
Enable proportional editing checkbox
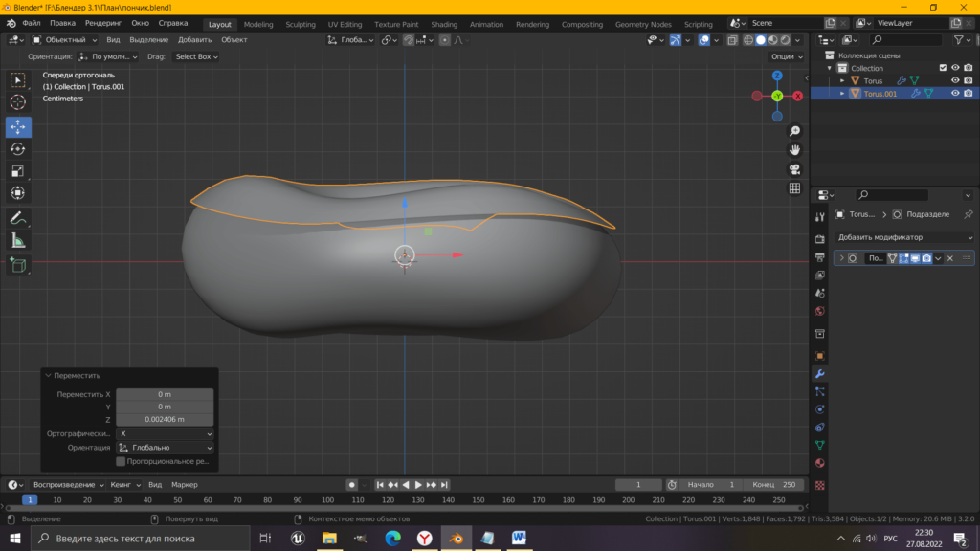click(x=121, y=461)
